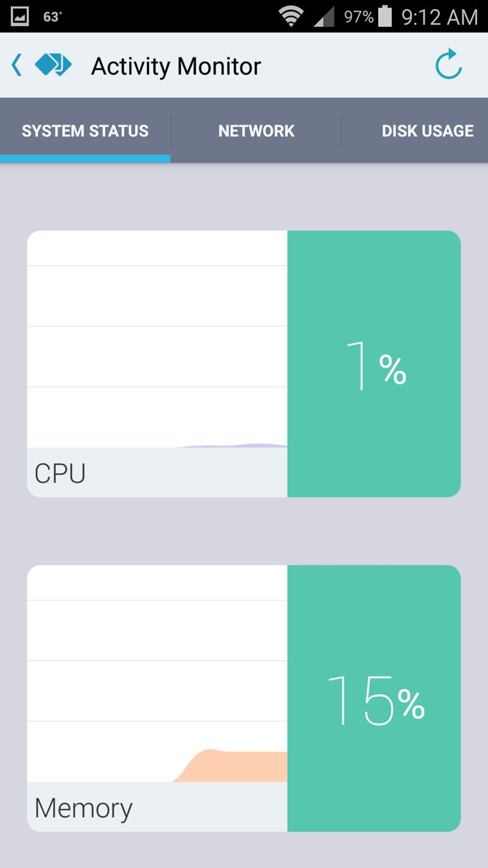Tap the CPU 1% green panel
The width and height of the screenshot is (488, 868).
coord(374,364)
